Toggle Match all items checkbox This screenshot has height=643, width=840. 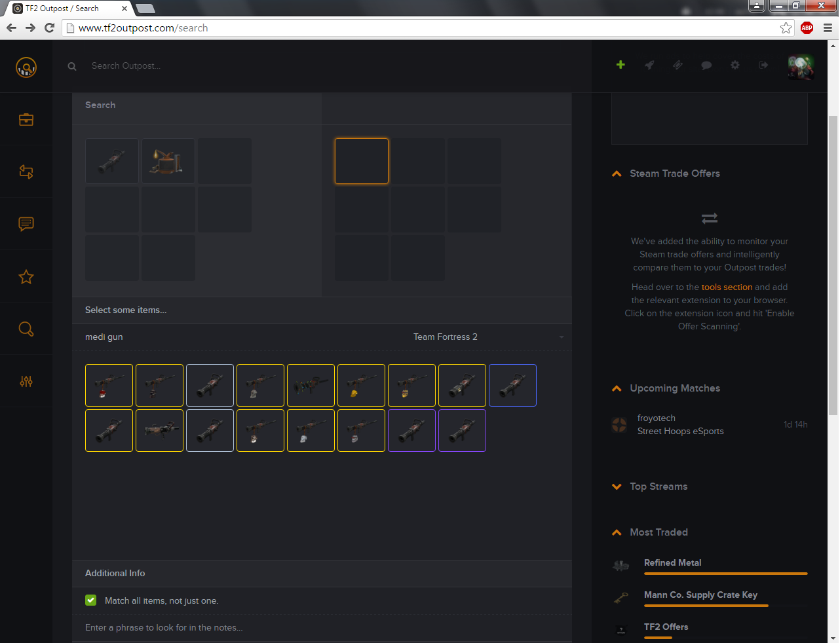pos(91,600)
